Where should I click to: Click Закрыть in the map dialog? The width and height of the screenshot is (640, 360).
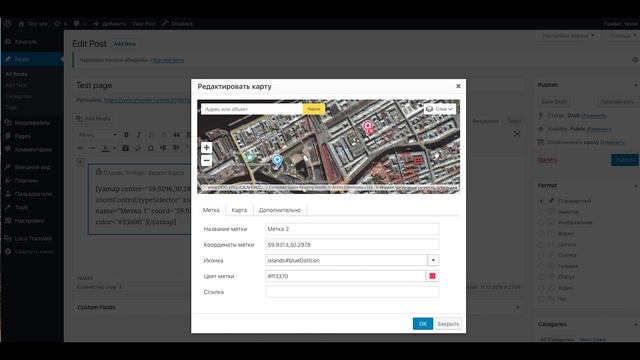pyautogui.click(x=448, y=324)
